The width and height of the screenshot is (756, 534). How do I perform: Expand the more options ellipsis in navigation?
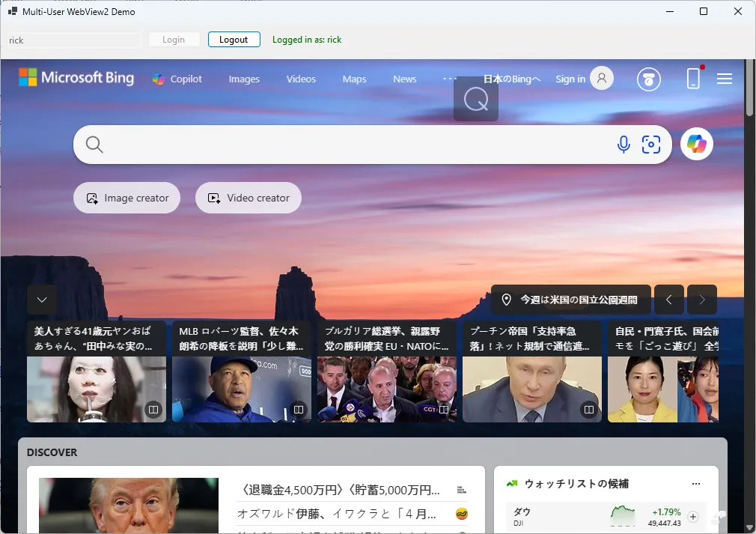[449, 79]
